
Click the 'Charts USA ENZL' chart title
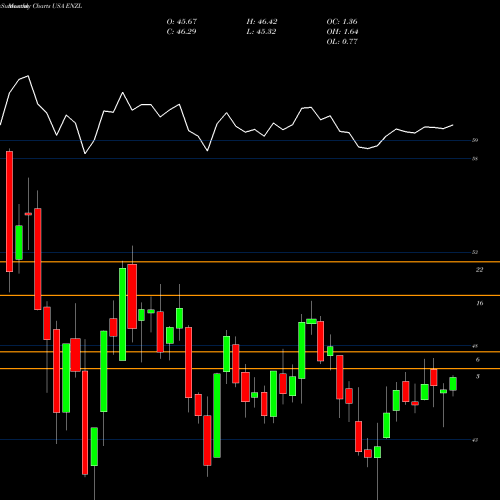coord(57,6)
